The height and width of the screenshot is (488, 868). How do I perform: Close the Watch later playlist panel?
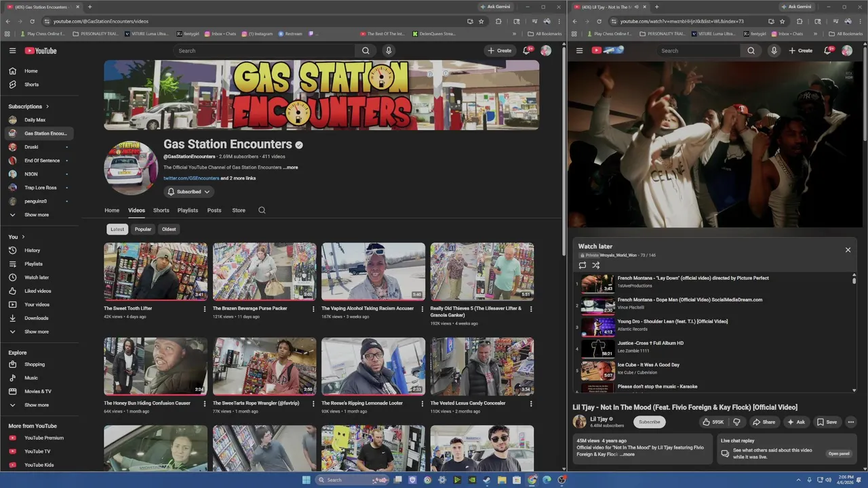pyautogui.click(x=848, y=250)
